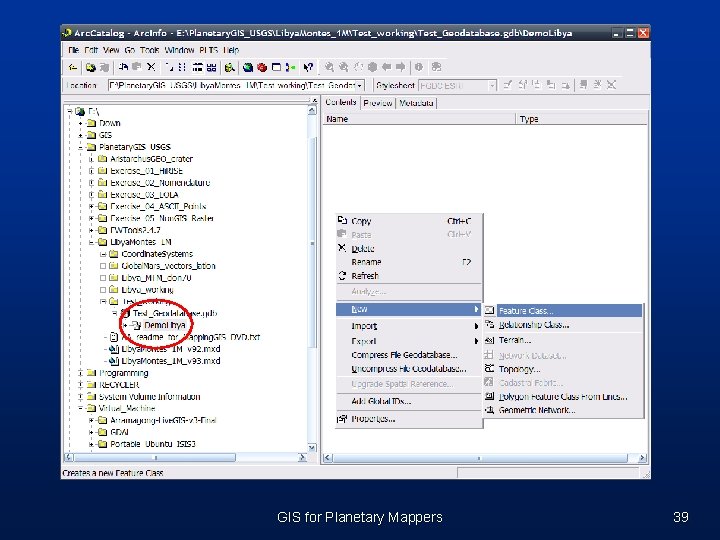This screenshot has height=540, width=720.
Task: Click the Name column header
Action: [419, 119]
